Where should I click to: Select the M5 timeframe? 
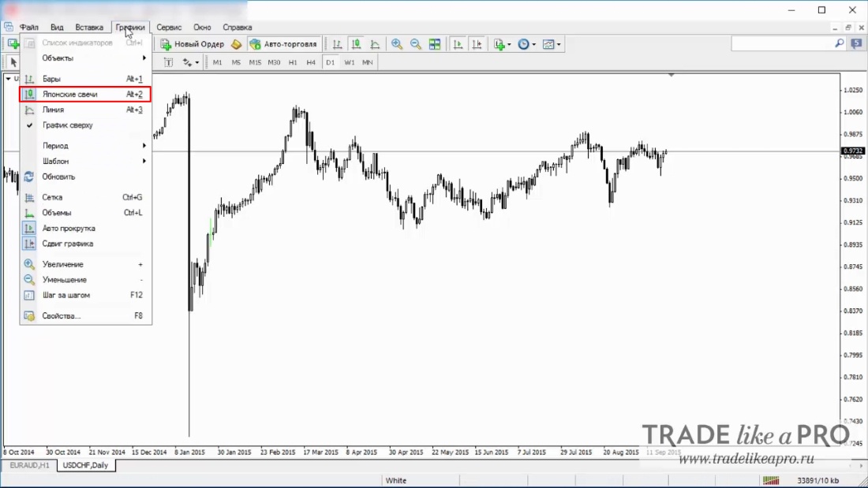[x=237, y=62]
